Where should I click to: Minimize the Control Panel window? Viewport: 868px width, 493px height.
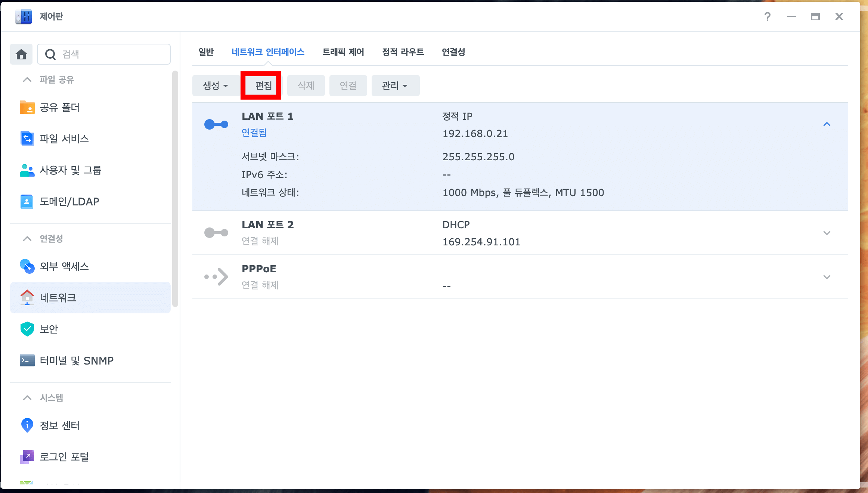[791, 16]
